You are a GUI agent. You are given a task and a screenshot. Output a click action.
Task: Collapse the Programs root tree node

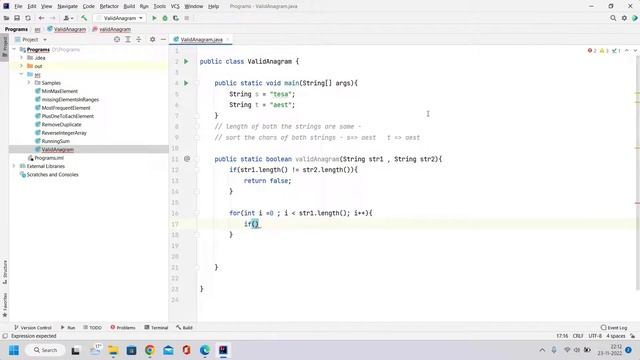[x=14, y=49]
